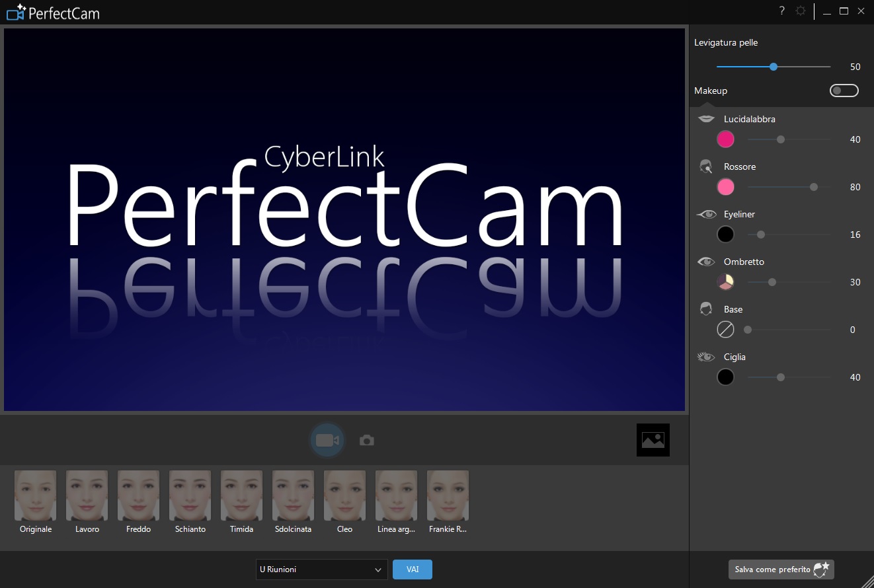Image resolution: width=874 pixels, height=588 pixels.
Task: Open the Base empty color swatch
Action: (x=726, y=330)
